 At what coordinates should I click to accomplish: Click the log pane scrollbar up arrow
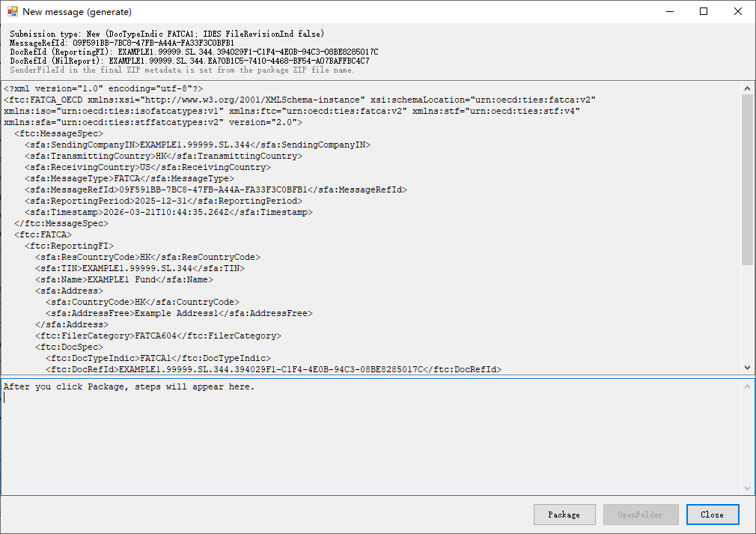pos(748,385)
